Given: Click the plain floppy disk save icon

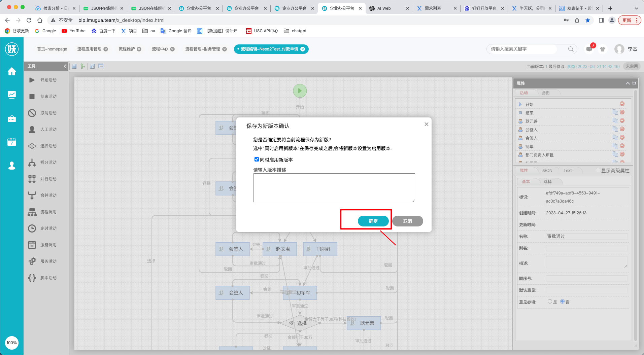Looking at the screenshot, I should [74, 66].
